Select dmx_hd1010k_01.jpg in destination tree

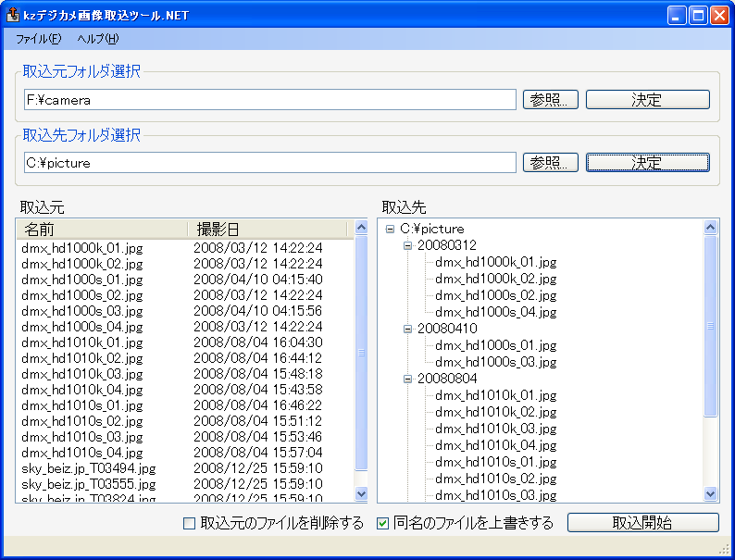pos(496,396)
